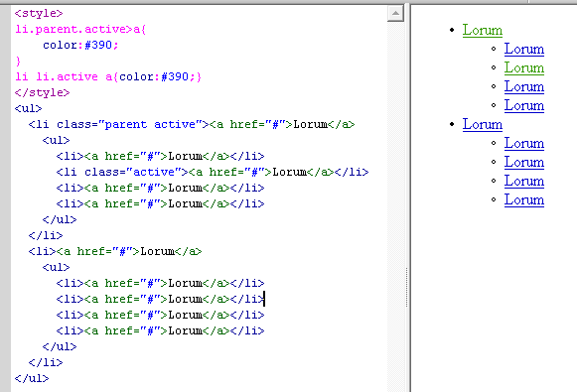Image resolution: width=577 pixels, height=392 pixels.
Task: Open the green top-level Lorum link in preview
Action: pos(482,30)
